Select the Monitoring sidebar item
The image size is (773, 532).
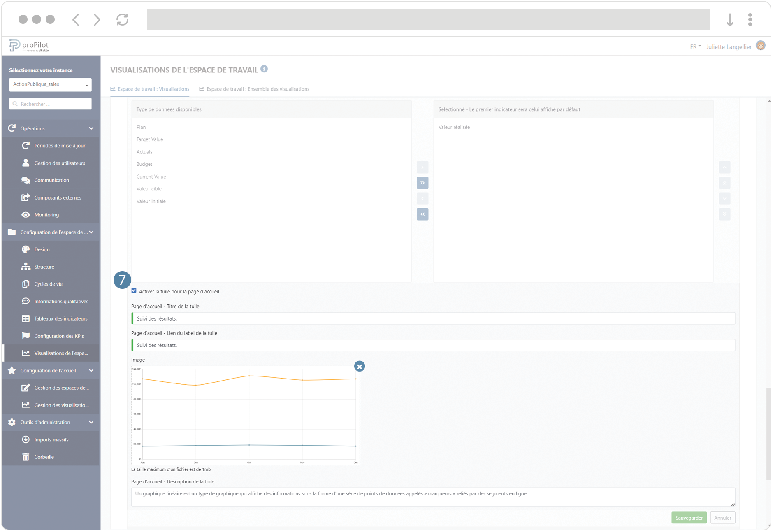click(x=46, y=214)
